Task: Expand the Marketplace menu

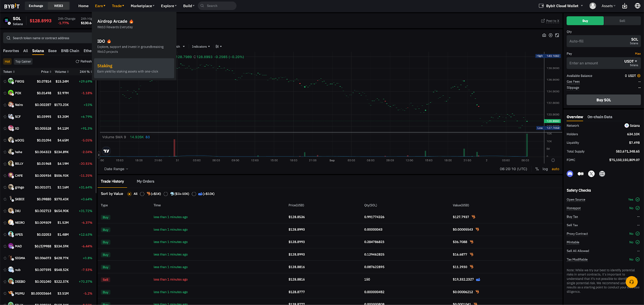Action: (x=142, y=6)
